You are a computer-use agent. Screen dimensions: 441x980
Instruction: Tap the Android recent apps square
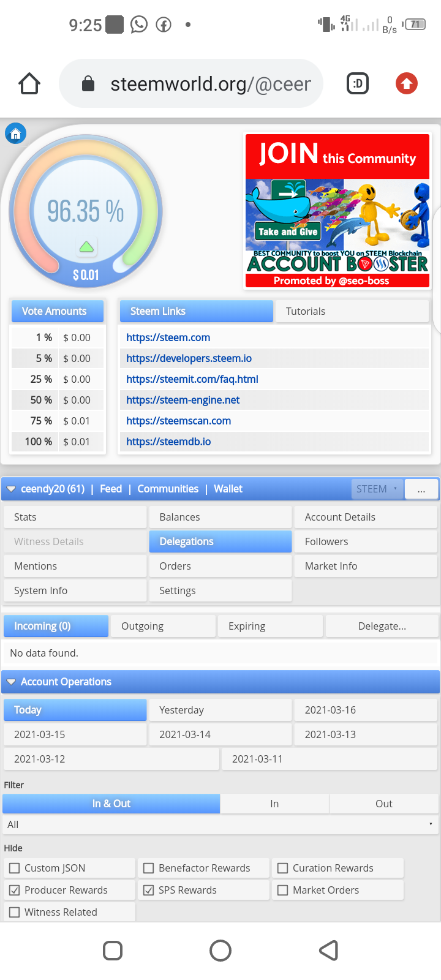[x=113, y=951]
